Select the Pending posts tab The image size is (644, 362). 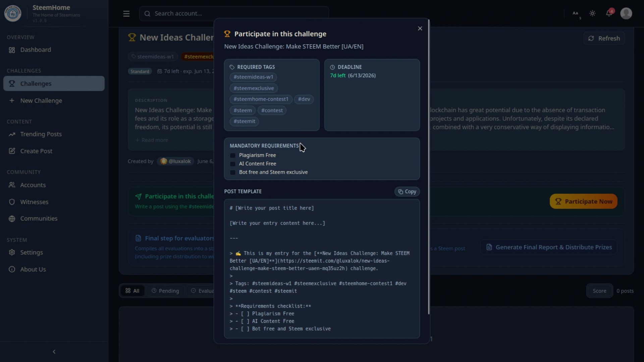point(165,291)
